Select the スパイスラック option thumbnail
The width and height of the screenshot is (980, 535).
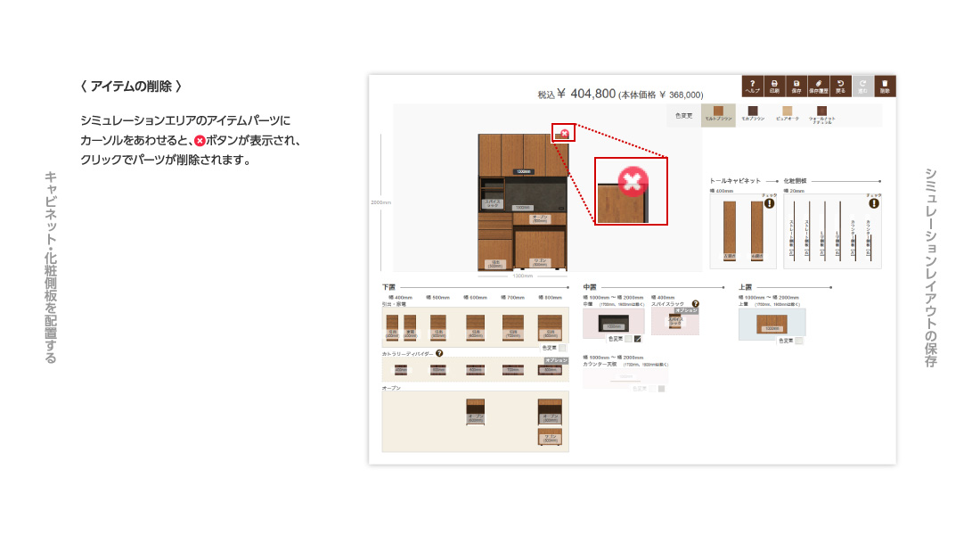pos(676,321)
